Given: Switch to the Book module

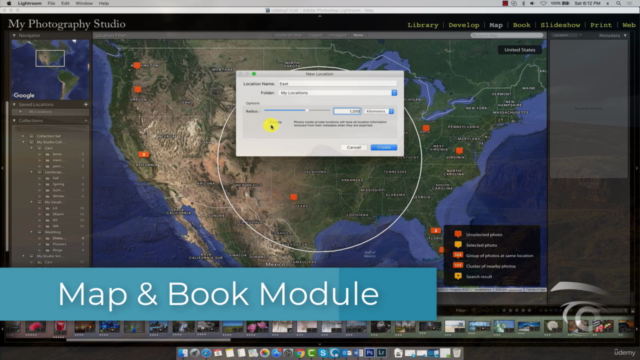Looking at the screenshot, I should click(521, 25).
